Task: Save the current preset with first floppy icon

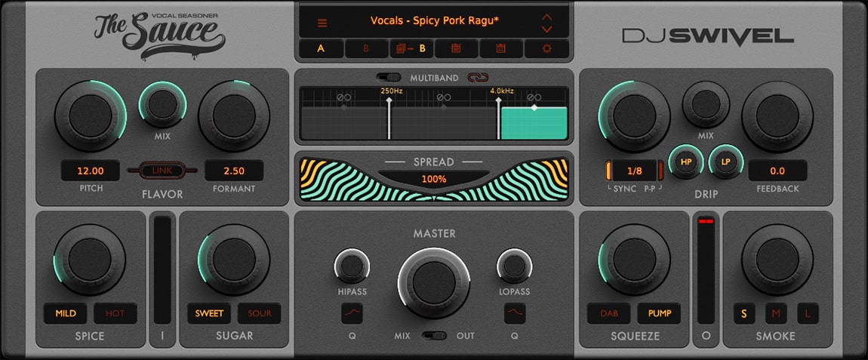Action: coord(456,48)
